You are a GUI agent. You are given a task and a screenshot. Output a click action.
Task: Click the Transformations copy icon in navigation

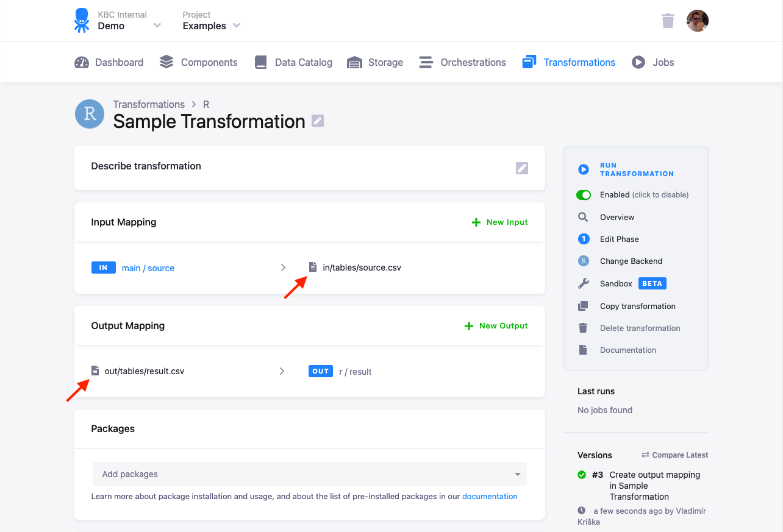[x=529, y=62]
